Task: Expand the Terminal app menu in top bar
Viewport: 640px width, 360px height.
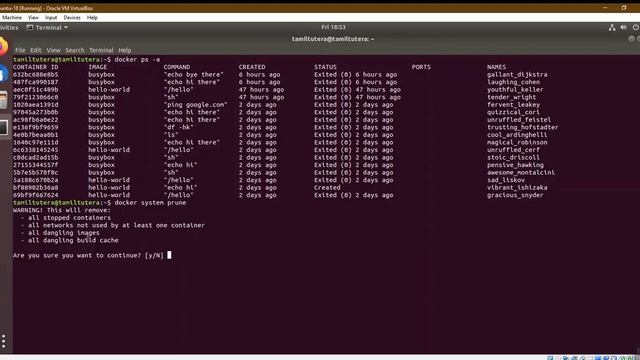Action: pos(47,27)
